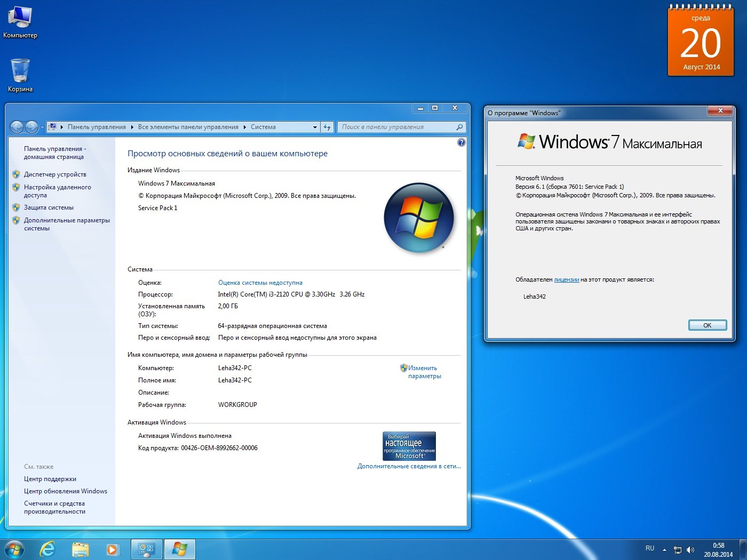
Task: Open Центр обновления Windows link
Action: coord(66,491)
